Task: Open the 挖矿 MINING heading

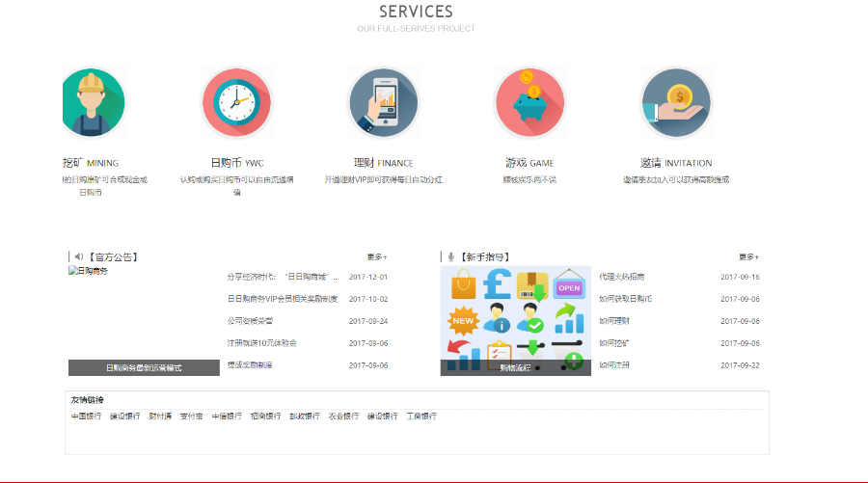Action: (x=91, y=163)
